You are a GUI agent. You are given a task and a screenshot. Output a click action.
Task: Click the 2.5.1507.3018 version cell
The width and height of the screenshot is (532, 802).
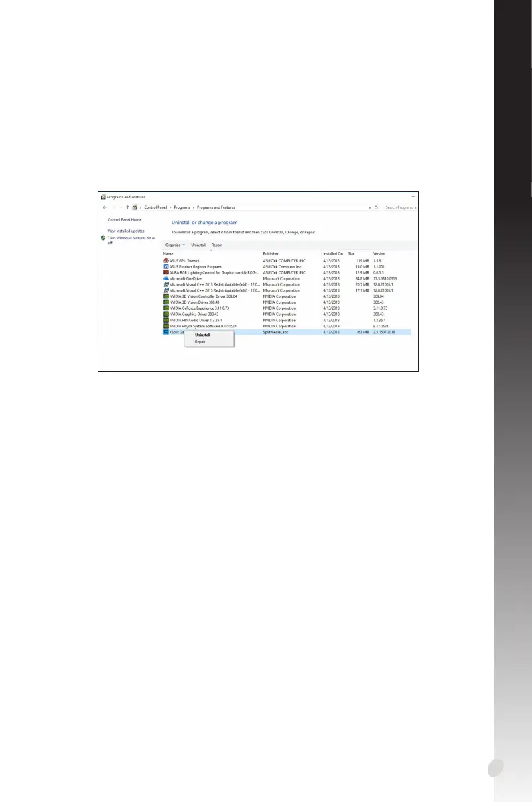pos(384,332)
